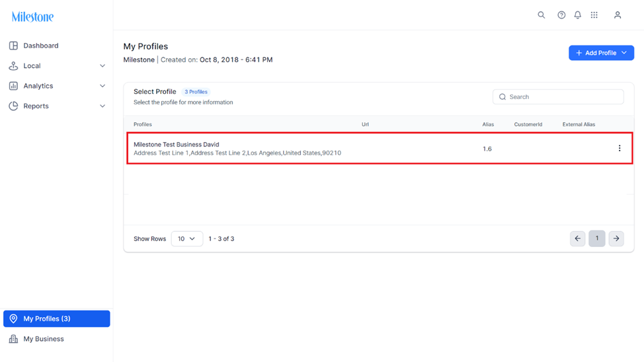Open the help question mark icon

(561, 15)
